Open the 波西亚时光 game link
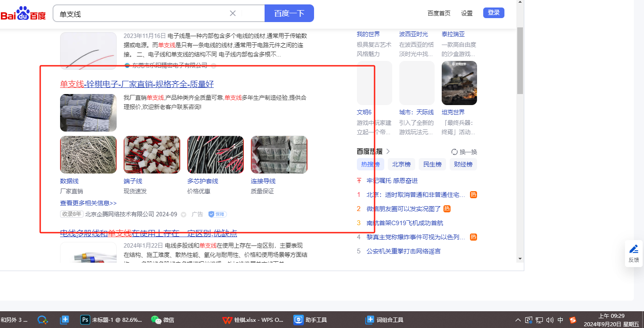 (413, 34)
